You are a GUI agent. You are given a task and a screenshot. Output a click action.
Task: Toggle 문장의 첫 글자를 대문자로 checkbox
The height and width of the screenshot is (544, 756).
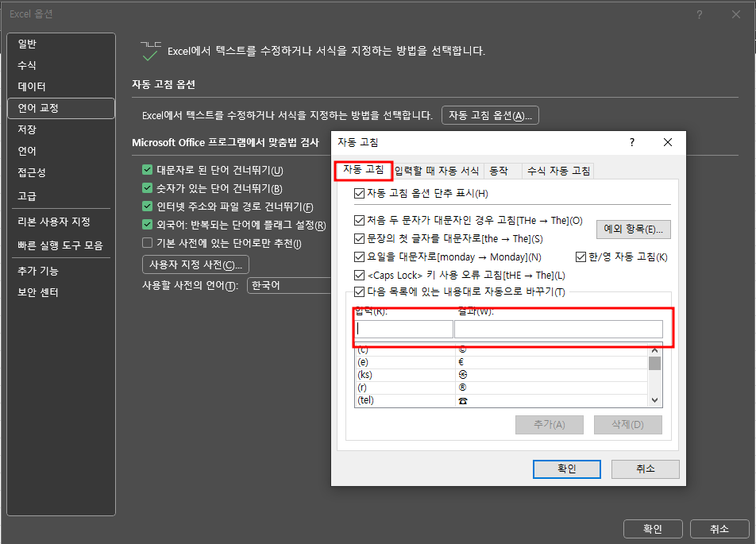pyautogui.click(x=359, y=238)
